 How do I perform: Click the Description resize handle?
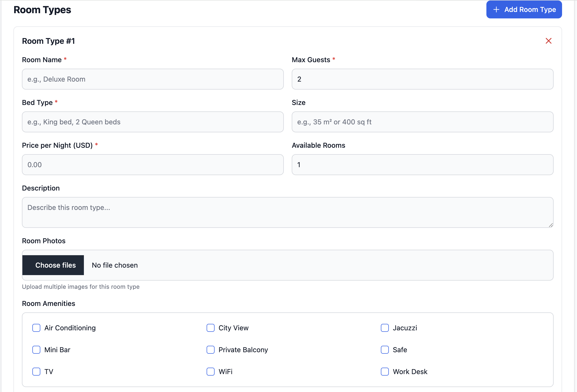(x=551, y=225)
